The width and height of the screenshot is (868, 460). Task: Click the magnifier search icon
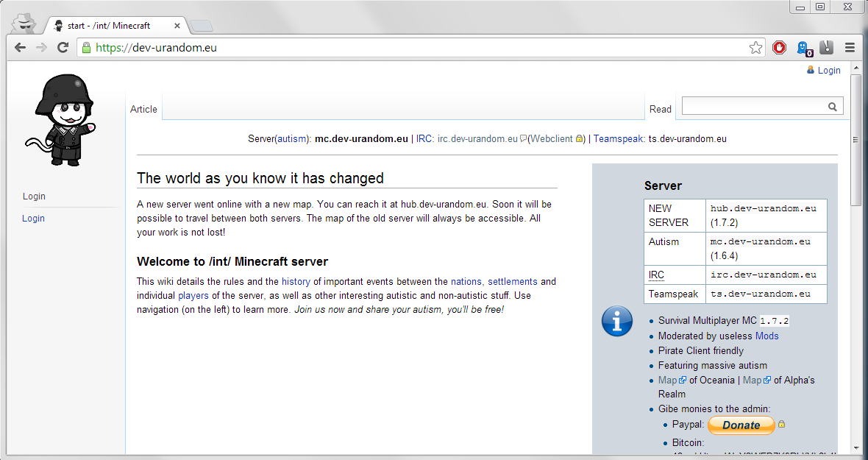(833, 107)
